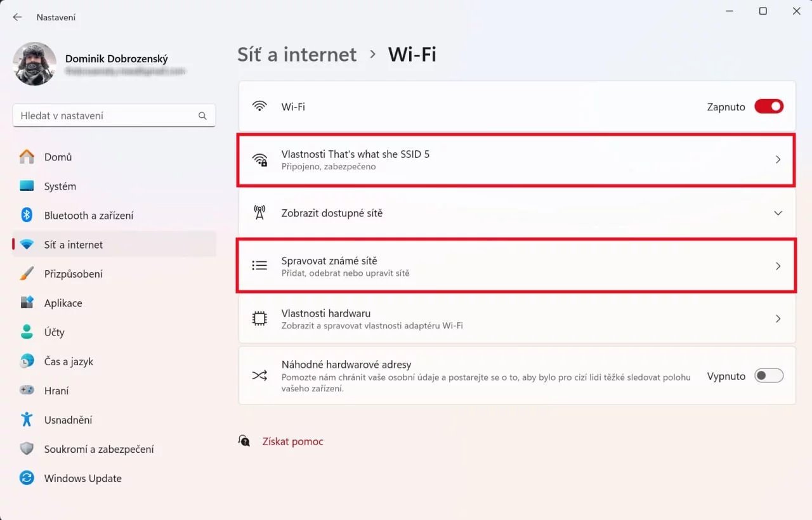This screenshot has height=520, width=812.
Task: Expand Zobrazit dostupné sítě section
Action: 778,213
